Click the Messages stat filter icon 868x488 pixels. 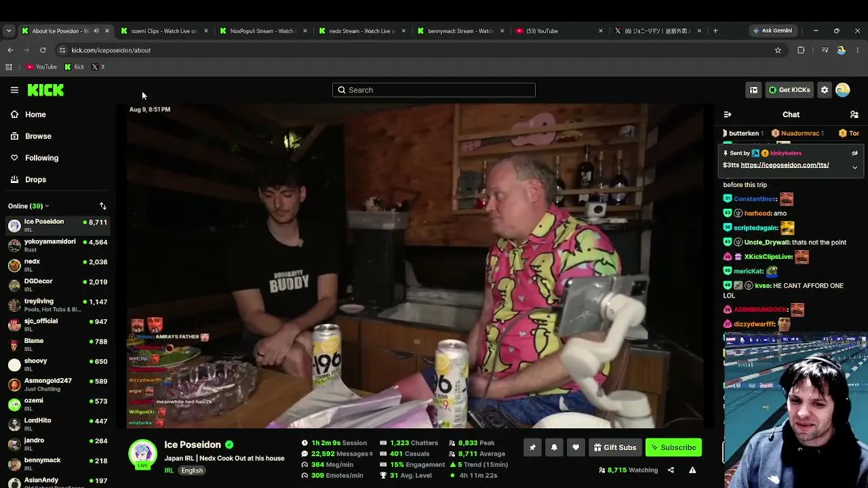370,454
